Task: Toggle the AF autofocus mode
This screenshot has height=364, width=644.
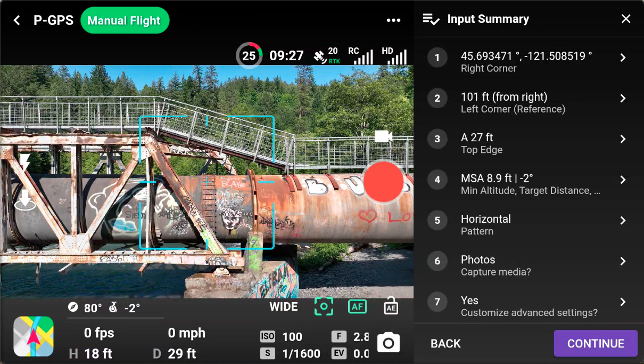Action: click(357, 306)
